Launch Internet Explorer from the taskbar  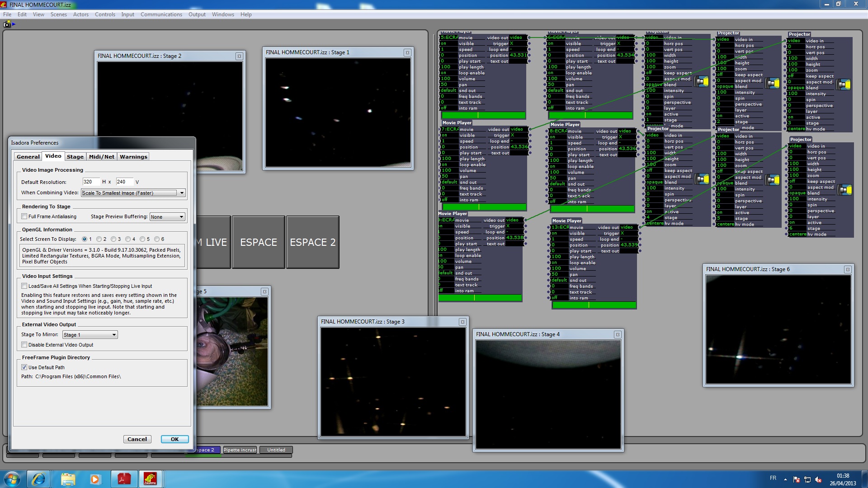[x=38, y=479]
